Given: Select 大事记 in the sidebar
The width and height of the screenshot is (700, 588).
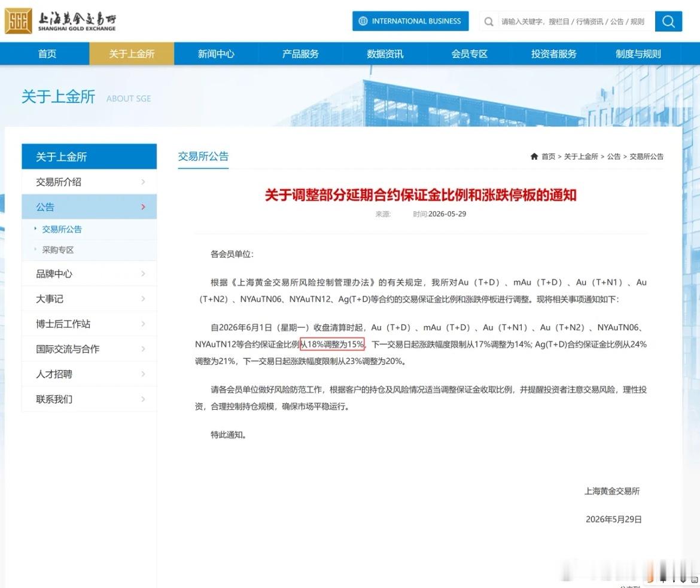Looking at the screenshot, I should point(89,298).
